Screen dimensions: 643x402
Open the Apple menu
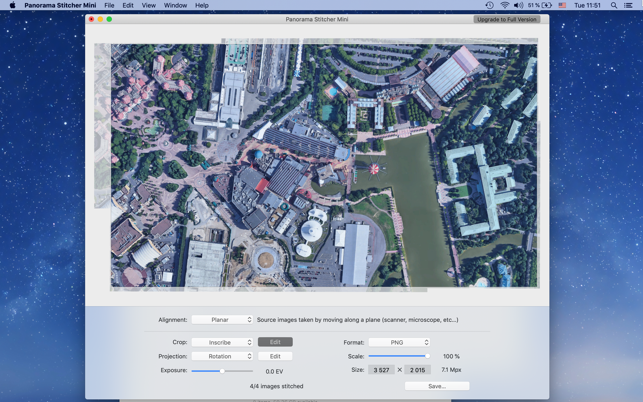(12, 5)
